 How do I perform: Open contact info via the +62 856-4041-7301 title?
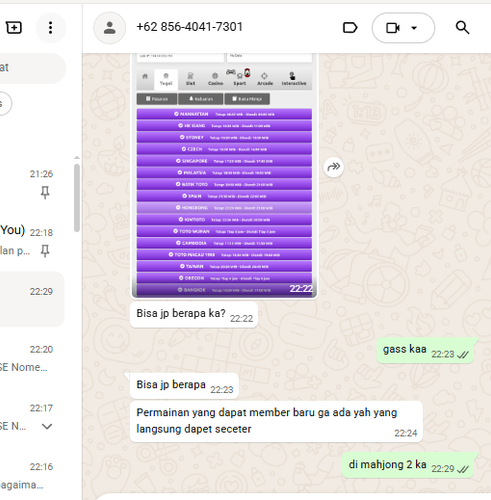[x=189, y=27]
